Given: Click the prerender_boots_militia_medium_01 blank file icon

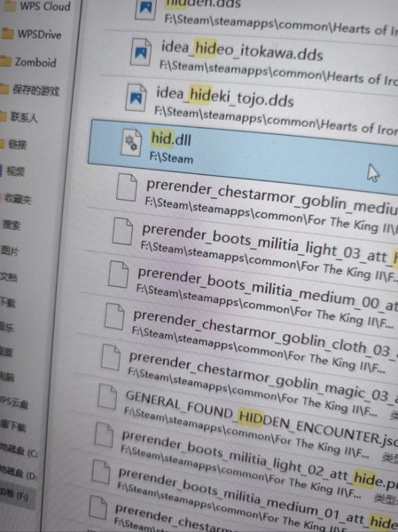Looking at the screenshot, I should pos(101,472).
